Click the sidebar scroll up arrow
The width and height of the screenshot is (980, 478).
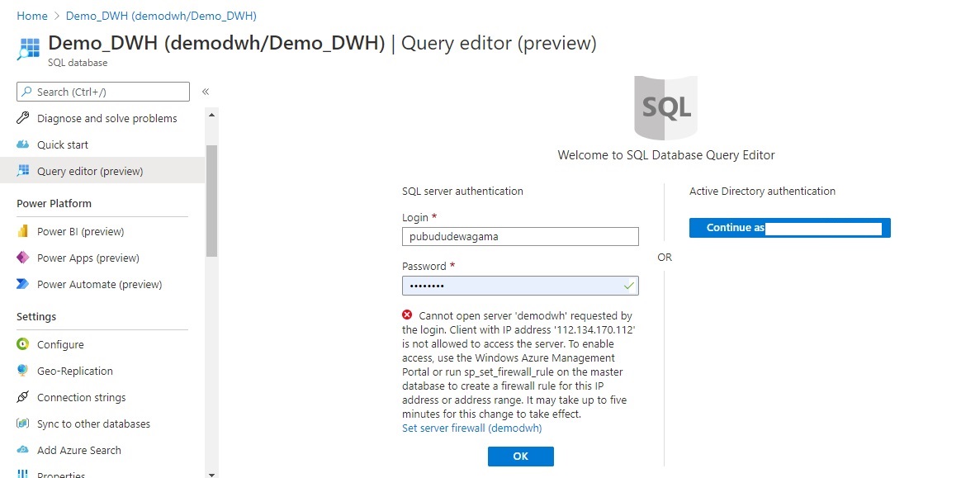pyautogui.click(x=211, y=115)
